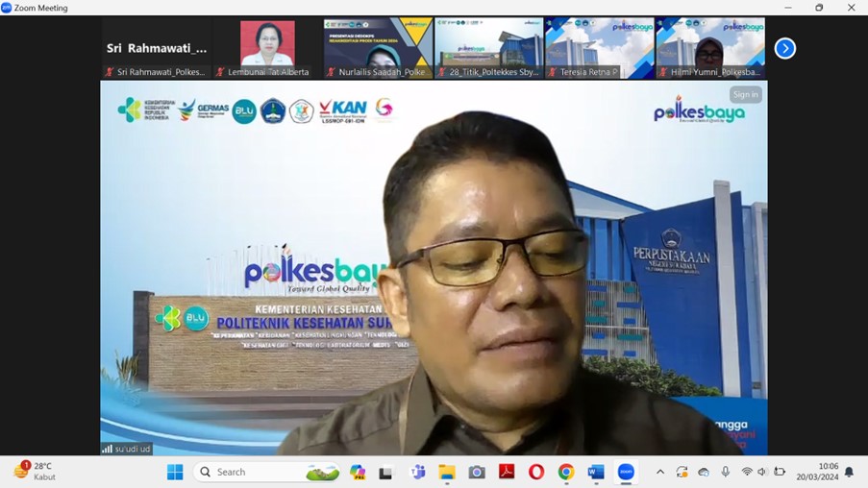Image resolution: width=868 pixels, height=488 pixels.
Task: Click the Sign in button on video
Action: pos(745,94)
